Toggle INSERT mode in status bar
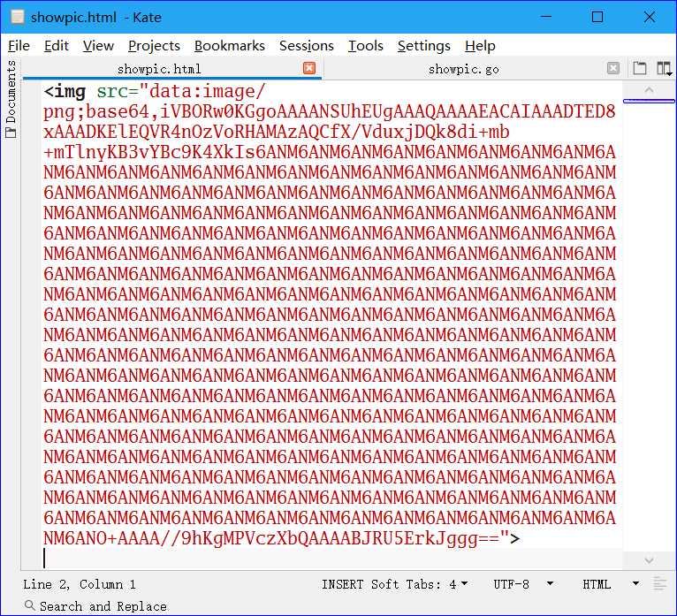 (342, 584)
